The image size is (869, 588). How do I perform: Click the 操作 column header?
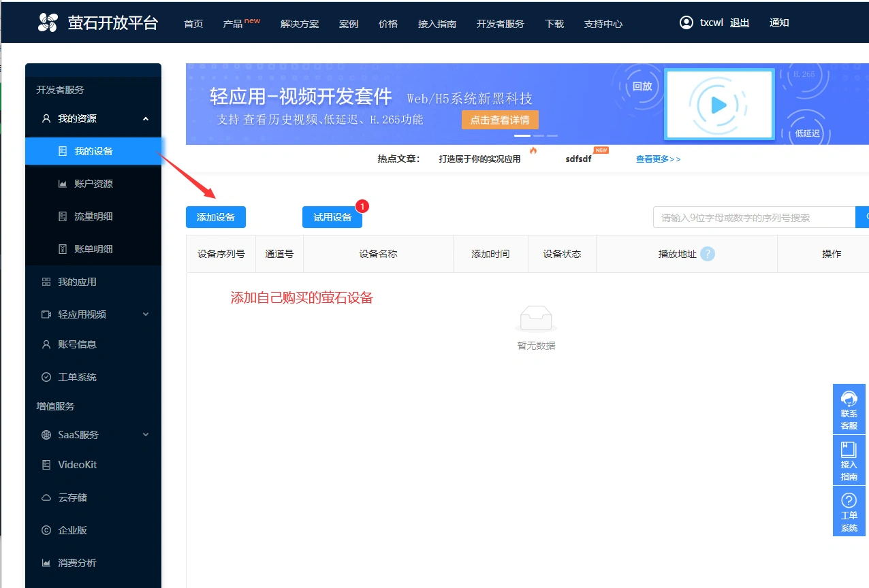tap(832, 254)
